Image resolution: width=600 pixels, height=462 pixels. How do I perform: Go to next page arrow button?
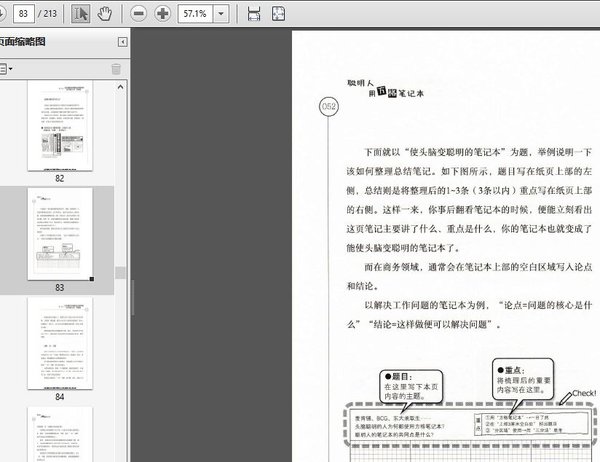tap(2, 14)
